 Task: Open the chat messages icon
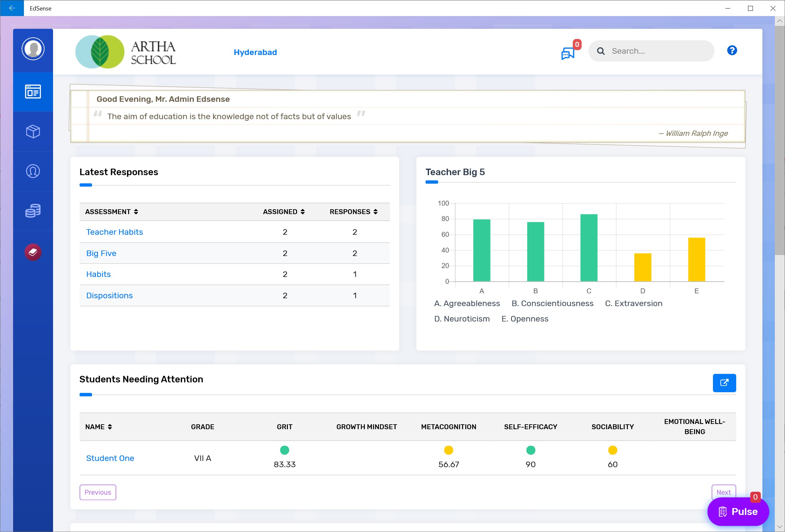coord(568,53)
